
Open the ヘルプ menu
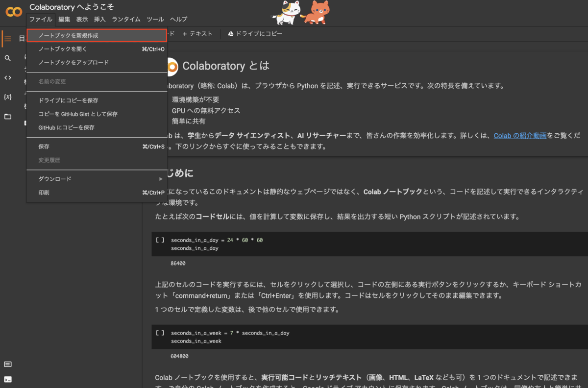179,20
